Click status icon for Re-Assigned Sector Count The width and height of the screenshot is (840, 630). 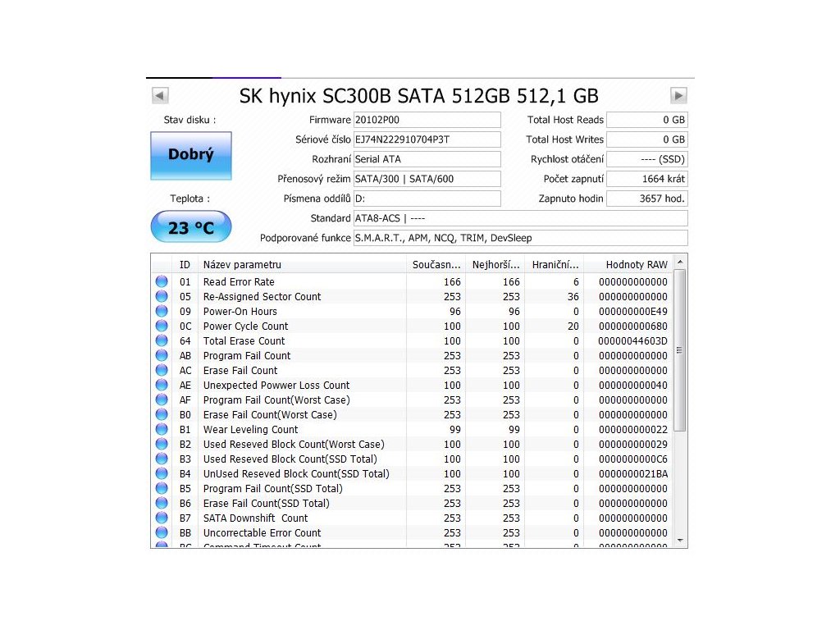(x=162, y=296)
